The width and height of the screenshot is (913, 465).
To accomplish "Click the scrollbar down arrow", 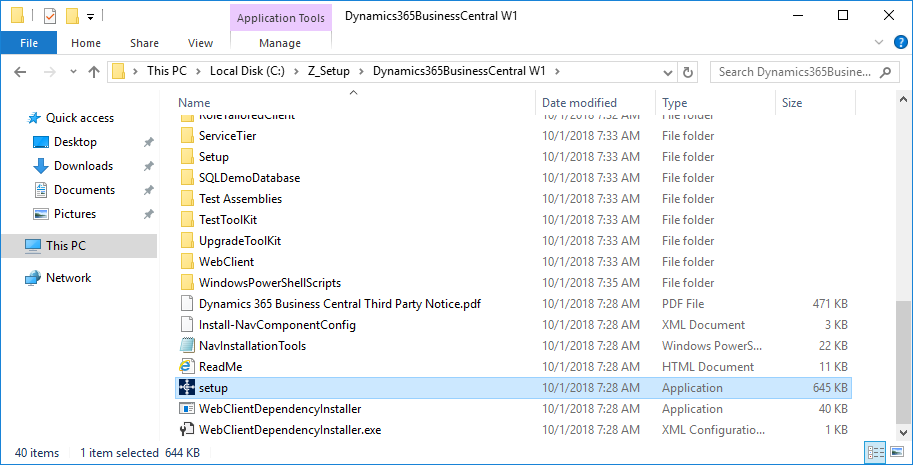I will (x=903, y=433).
